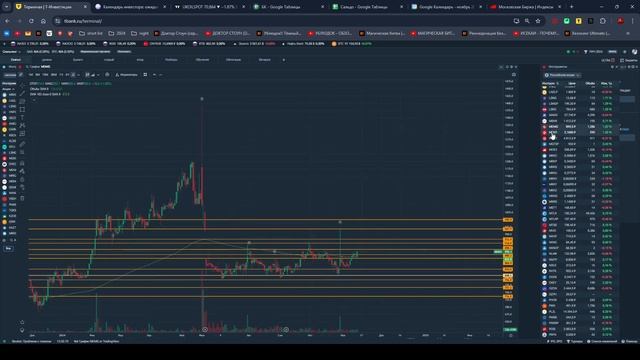Open the browser three-dot menu
This screenshot has height=360, width=640.
pos(632,21)
